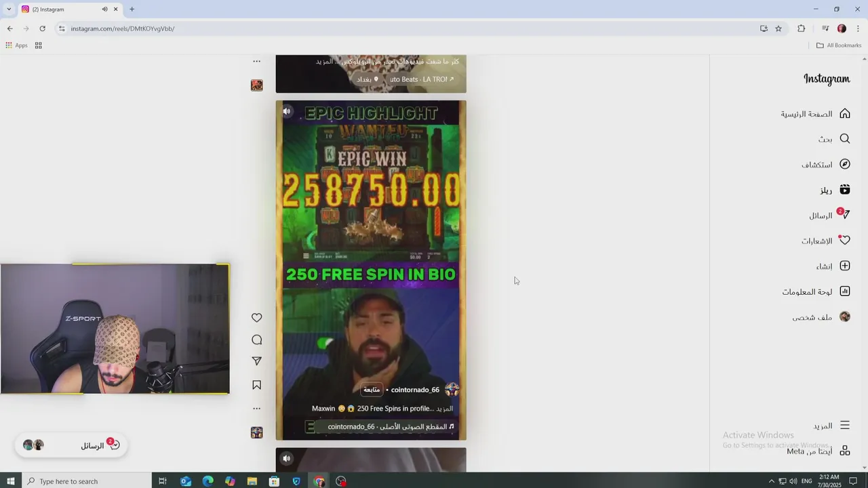
Task: Switch the ENG input language indicator
Action: click(x=807, y=481)
